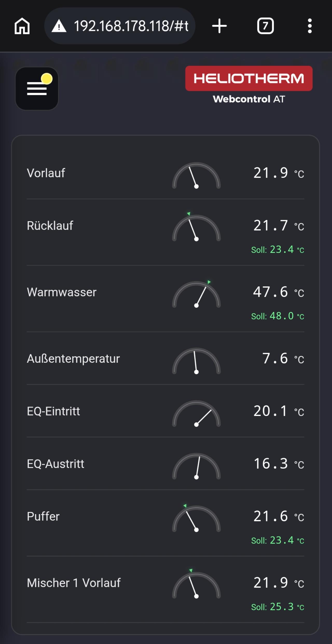Open a new tab with plus icon
Image resolution: width=332 pixels, height=644 pixels.
click(219, 26)
